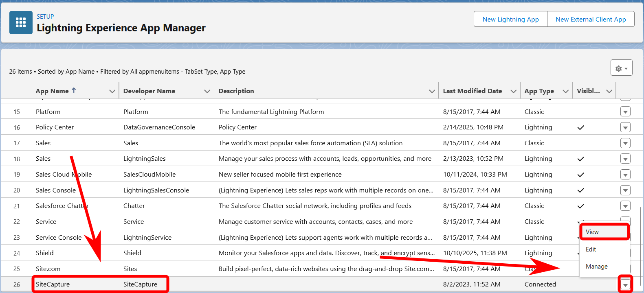
Task: Click the Policy Center visible checkmark
Action: [x=581, y=127]
